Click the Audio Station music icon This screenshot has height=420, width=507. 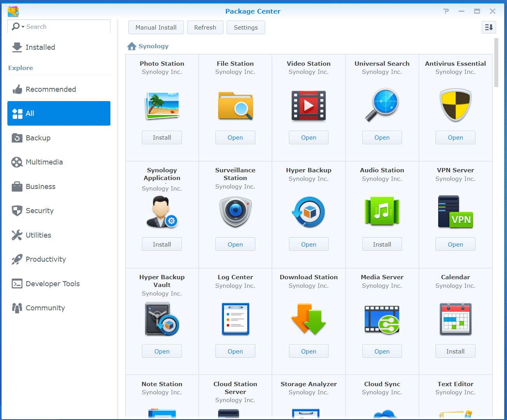pos(382,212)
